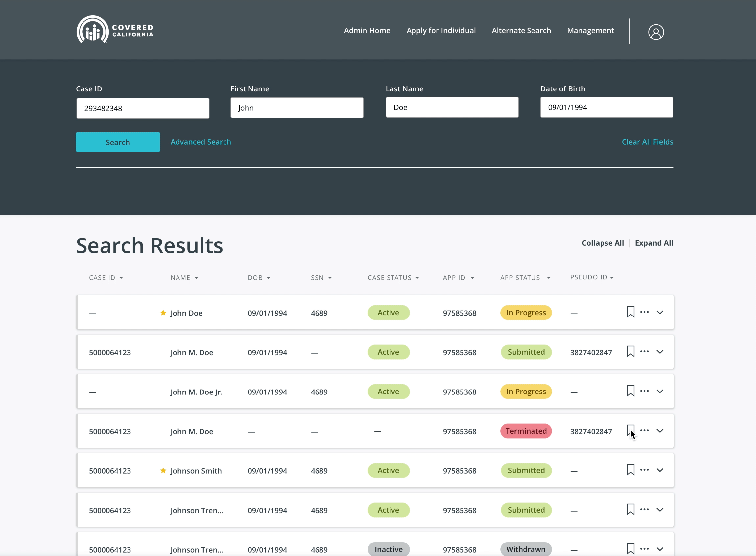The height and width of the screenshot is (556, 756).
Task: Open three-dot menu for Terminated row
Action: [644, 430]
